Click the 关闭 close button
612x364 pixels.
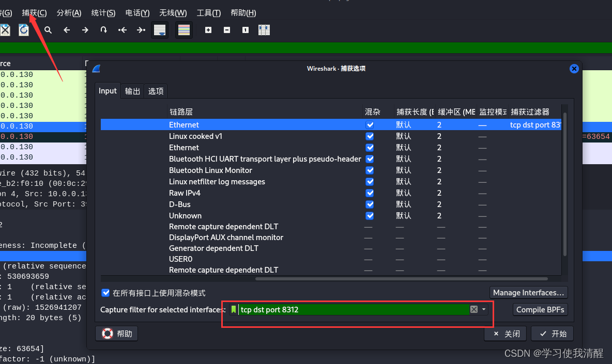click(506, 334)
